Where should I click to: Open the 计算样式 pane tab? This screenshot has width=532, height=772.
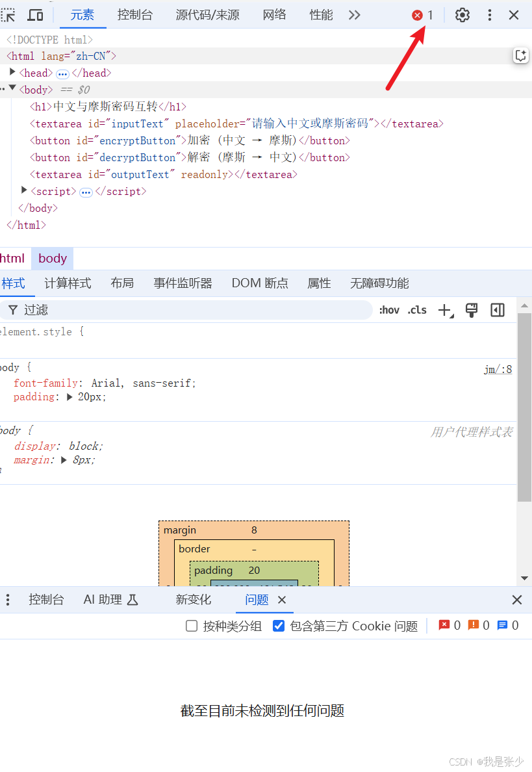click(68, 283)
